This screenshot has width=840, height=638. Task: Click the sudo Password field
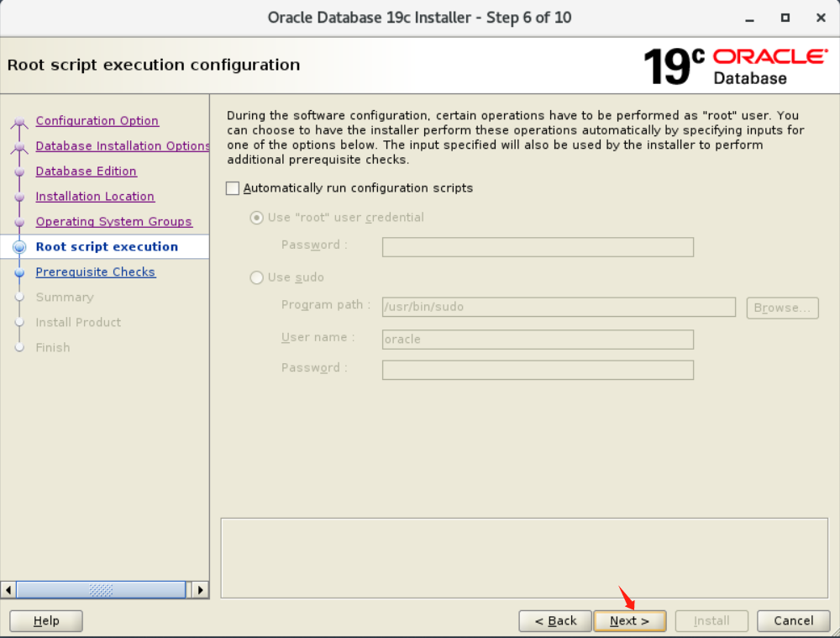tap(538, 370)
